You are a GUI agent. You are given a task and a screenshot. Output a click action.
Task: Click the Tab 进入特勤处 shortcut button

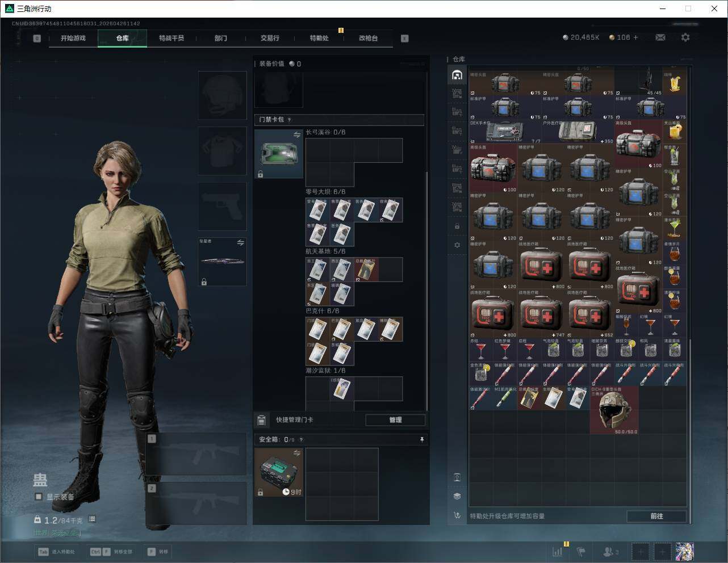[56, 552]
